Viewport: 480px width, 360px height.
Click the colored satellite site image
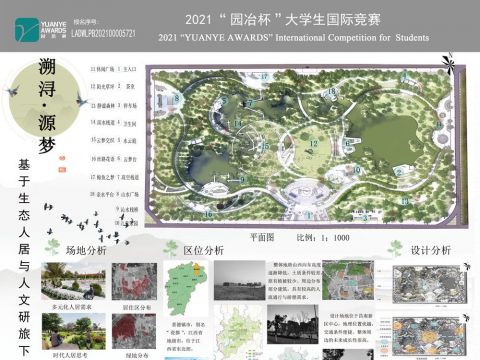point(348,280)
